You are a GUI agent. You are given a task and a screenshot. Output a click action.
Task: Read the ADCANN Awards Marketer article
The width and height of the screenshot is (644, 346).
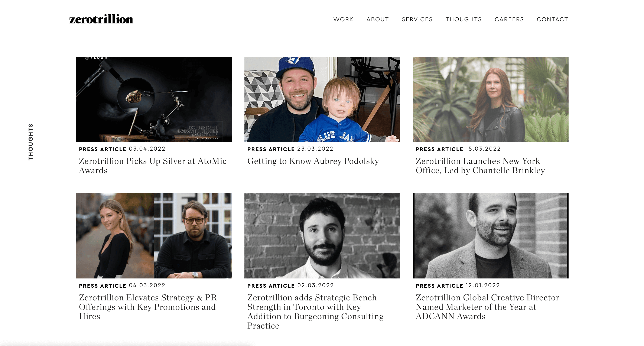[x=487, y=307]
